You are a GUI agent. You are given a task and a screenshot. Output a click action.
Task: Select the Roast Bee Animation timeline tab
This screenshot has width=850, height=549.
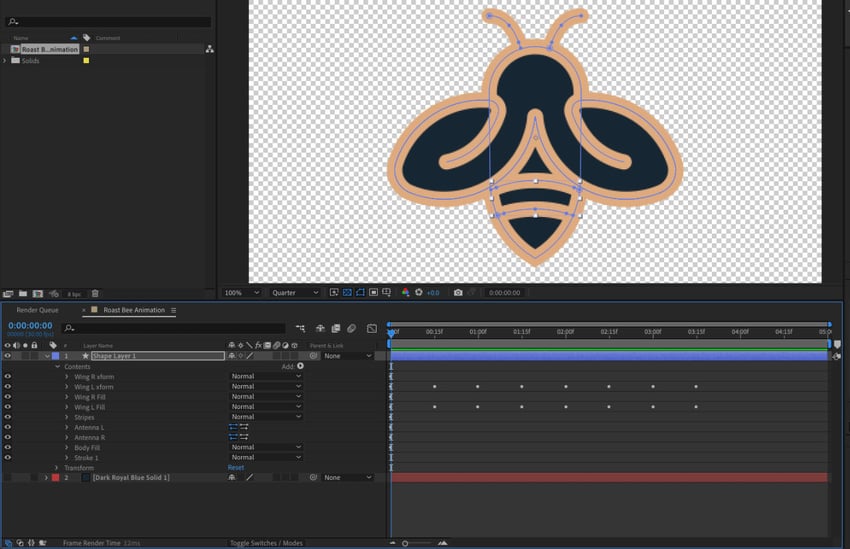coord(134,311)
